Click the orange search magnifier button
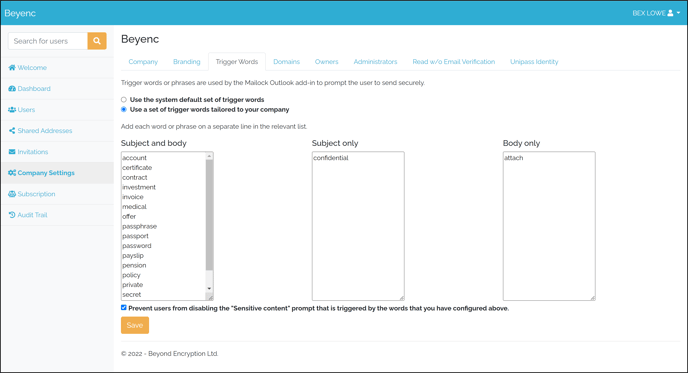This screenshot has height=373, width=688. pos(97,41)
